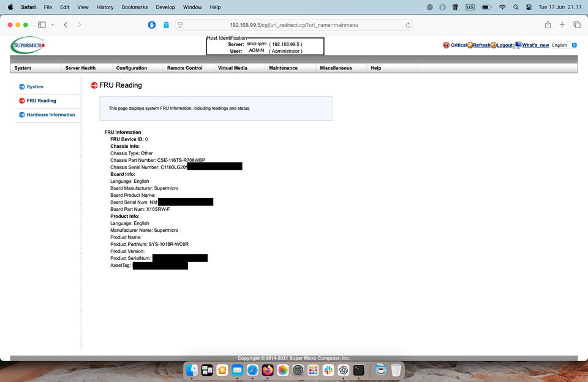Image resolution: width=588 pixels, height=382 pixels.
Task: Click the Chassis Type: Other line
Action: pyautogui.click(x=131, y=153)
